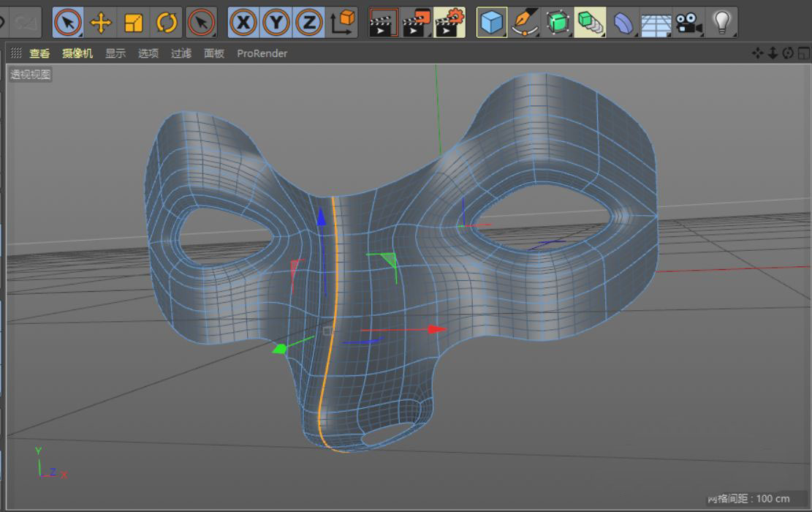
Task: Switch the coordinate system mode
Action: (x=342, y=23)
